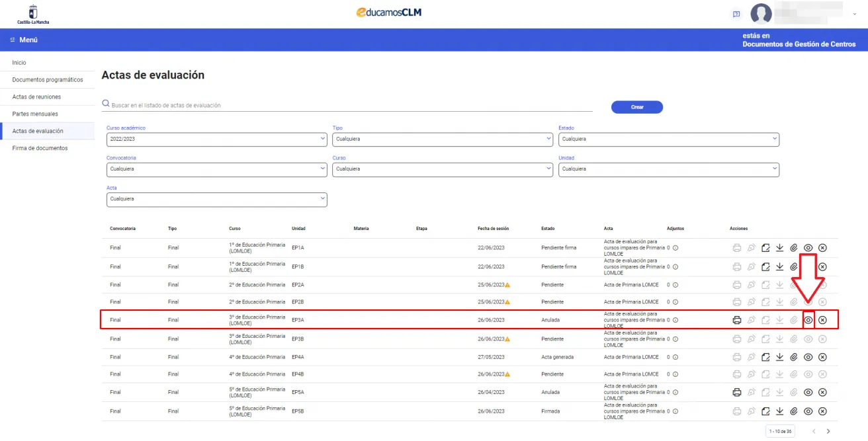View the EP3A record with eye icon
The image size is (868, 441).
click(x=808, y=320)
